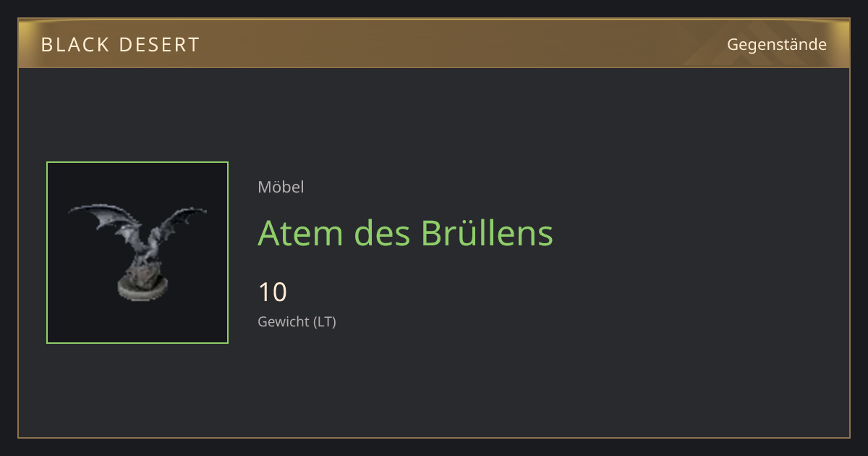868x456 pixels.
Task: Open the Atem des Brüllens item title
Action: pos(405,233)
